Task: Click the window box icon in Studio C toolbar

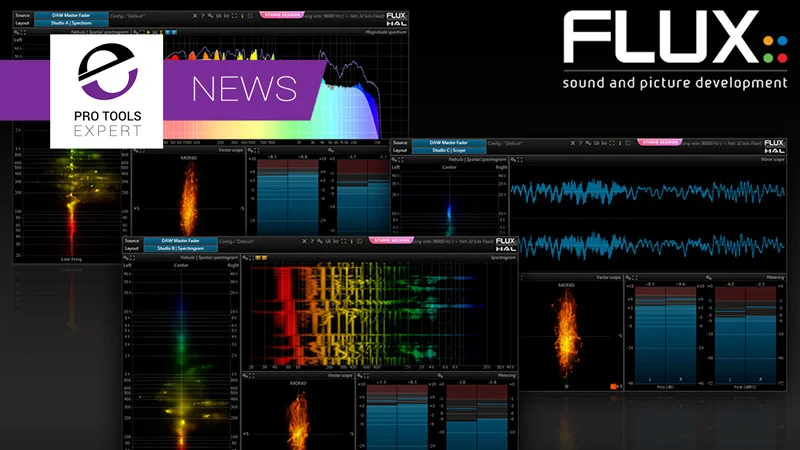Action: coord(628,143)
